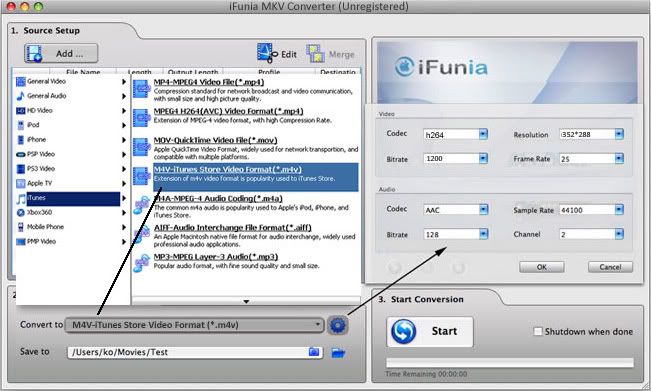Click the MP3-MPEG Layer-3 Audio format icon
The height and width of the screenshot is (391, 651).
pos(142,263)
